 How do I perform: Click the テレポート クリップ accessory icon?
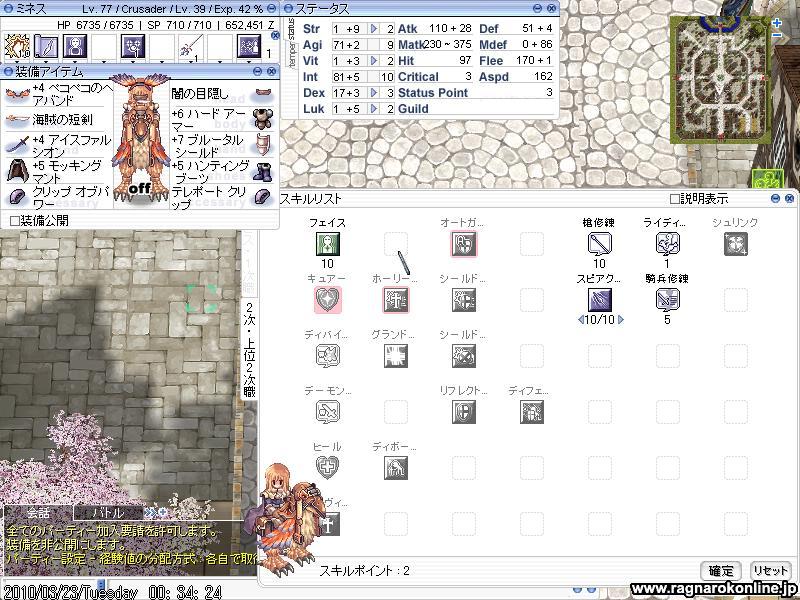[x=263, y=197]
